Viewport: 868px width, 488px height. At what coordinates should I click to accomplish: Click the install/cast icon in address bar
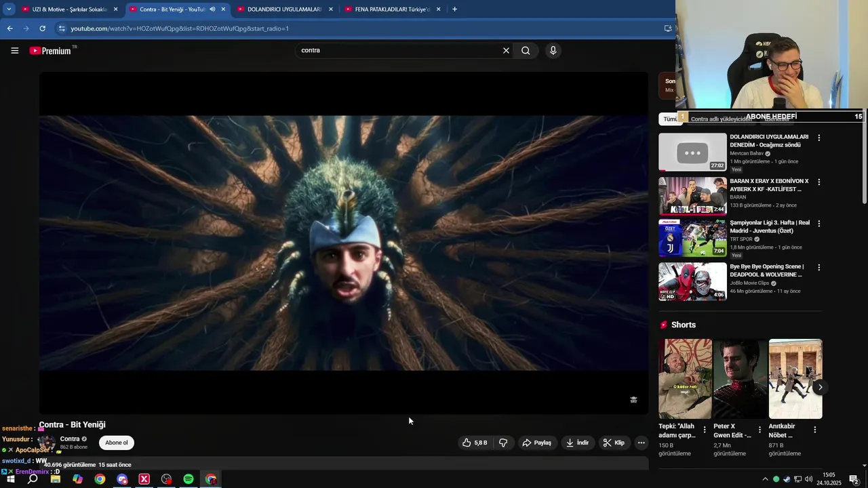point(668,28)
